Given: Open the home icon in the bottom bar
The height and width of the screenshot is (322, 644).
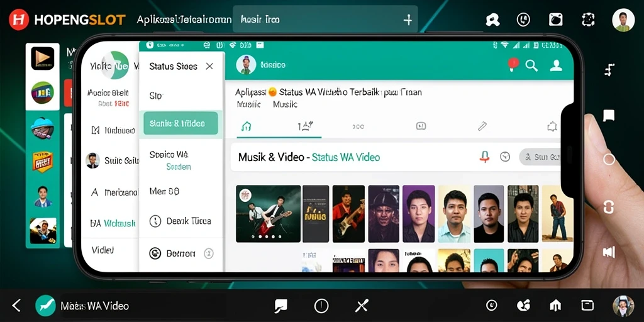Looking at the screenshot, I should tap(555, 305).
